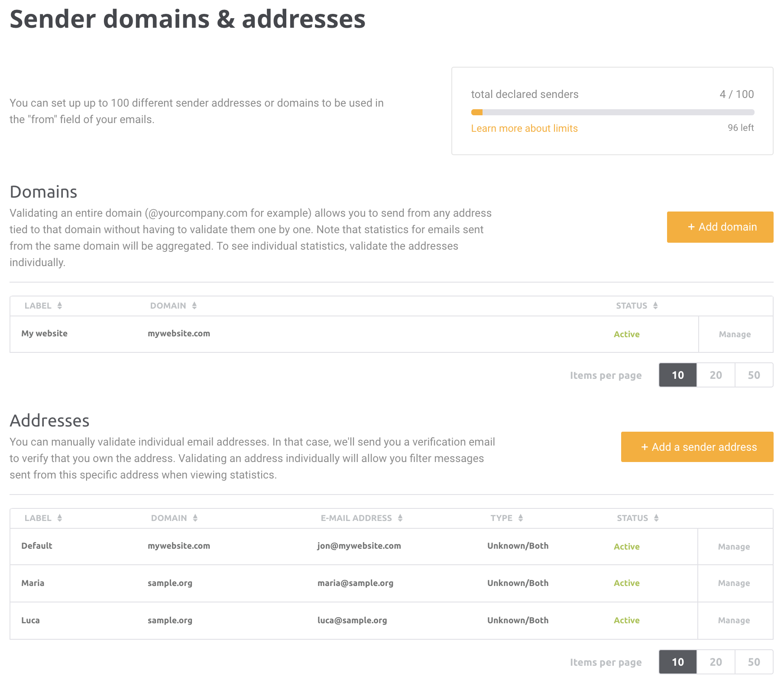Select luca@sample.org email address
784x690 pixels.
[x=352, y=620]
